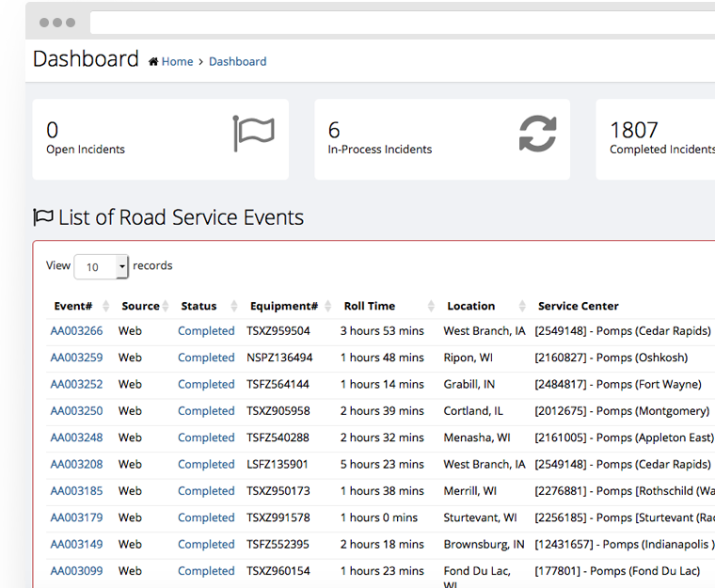Click Completed status for AA003252
Image resolution: width=715 pixels, height=588 pixels.
tap(206, 384)
